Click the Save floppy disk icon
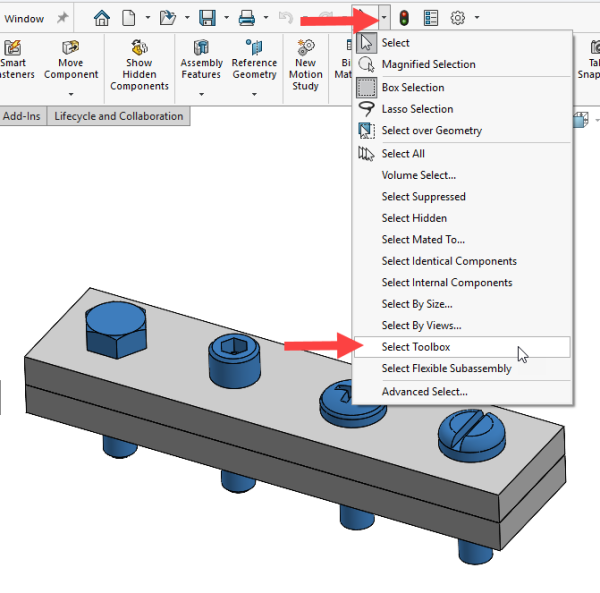 (207, 17)
